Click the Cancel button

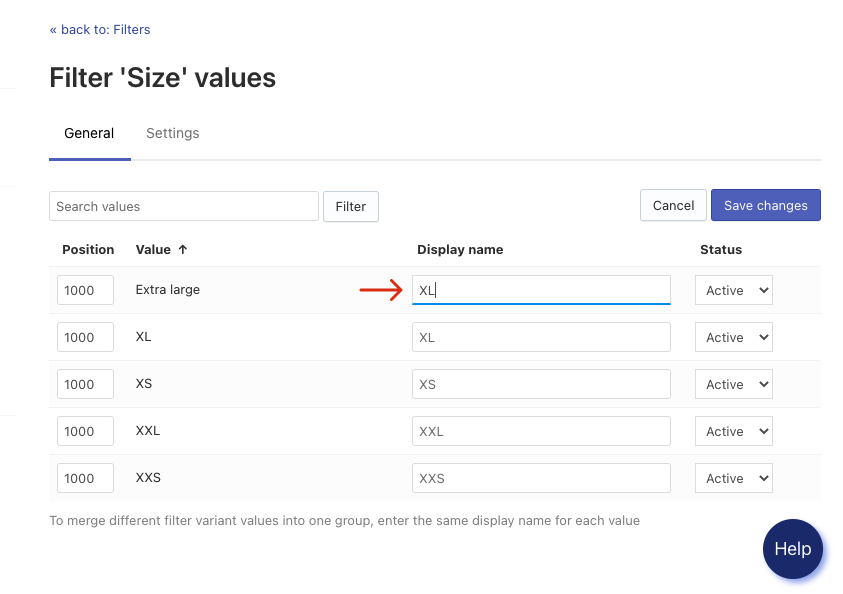click(x=672, y=205)
